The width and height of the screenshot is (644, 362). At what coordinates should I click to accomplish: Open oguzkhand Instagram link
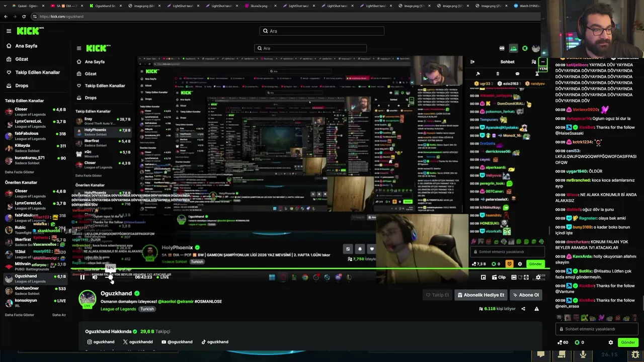[101, 342]
